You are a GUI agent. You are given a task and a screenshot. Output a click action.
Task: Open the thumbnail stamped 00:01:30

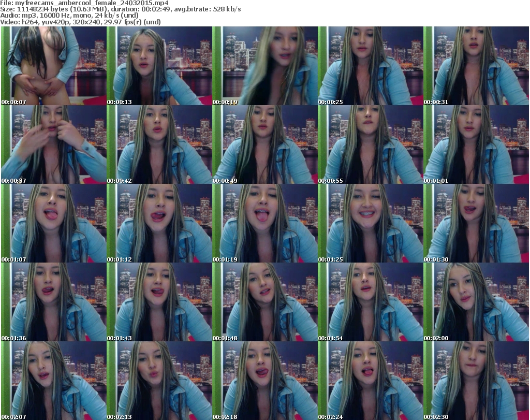(476, 224)
